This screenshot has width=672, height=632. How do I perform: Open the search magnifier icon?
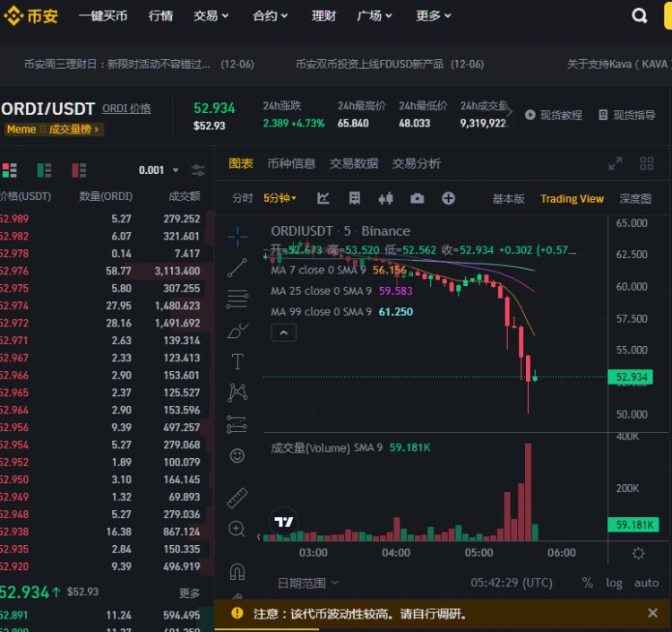[639, 16]
